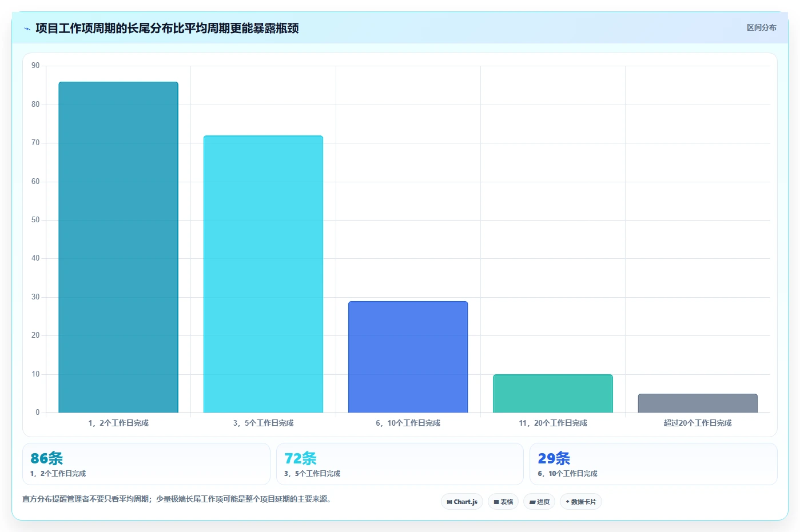Select the 进度 chip
This screenshot has width=800, height=532.
click(x=539, y=502)
